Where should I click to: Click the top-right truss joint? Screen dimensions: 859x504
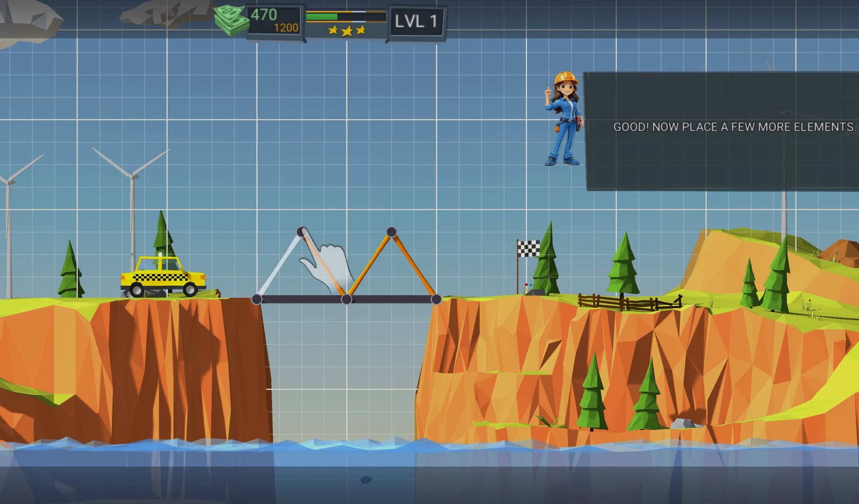click(x=392, y=232)
